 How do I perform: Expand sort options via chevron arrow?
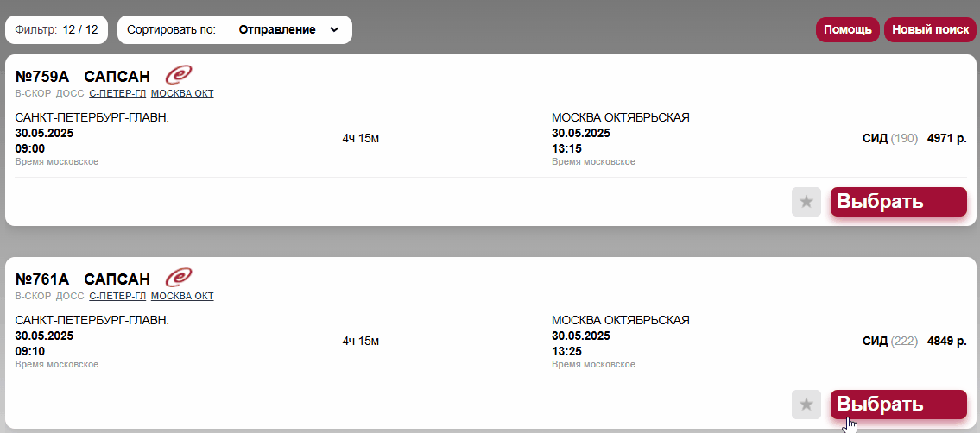point(334,30)
